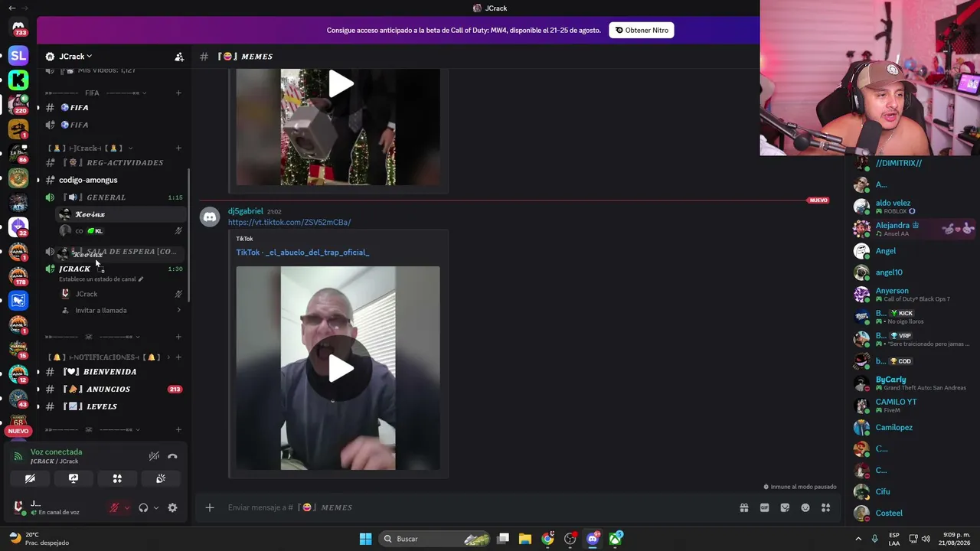
Task: Open the GIF picker
Action: tap(764, 507)
